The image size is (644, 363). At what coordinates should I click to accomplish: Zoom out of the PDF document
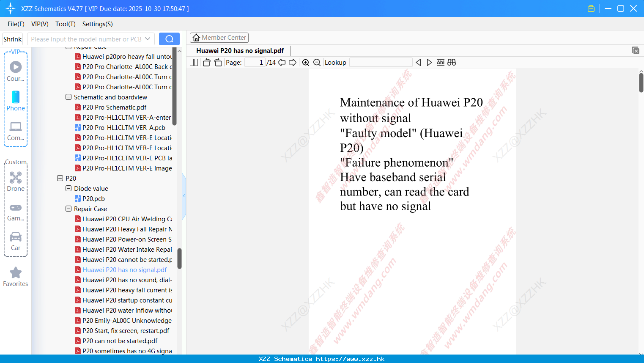point(317,63)
